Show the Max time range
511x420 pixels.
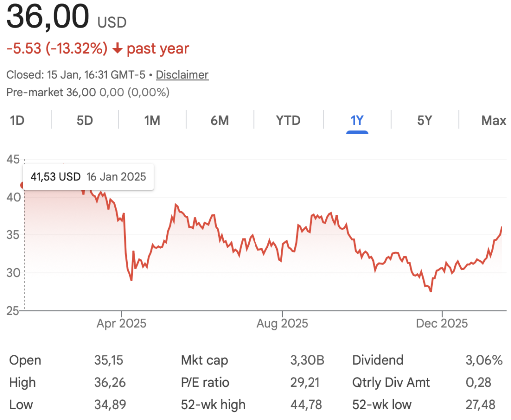[x=493, y=120]
